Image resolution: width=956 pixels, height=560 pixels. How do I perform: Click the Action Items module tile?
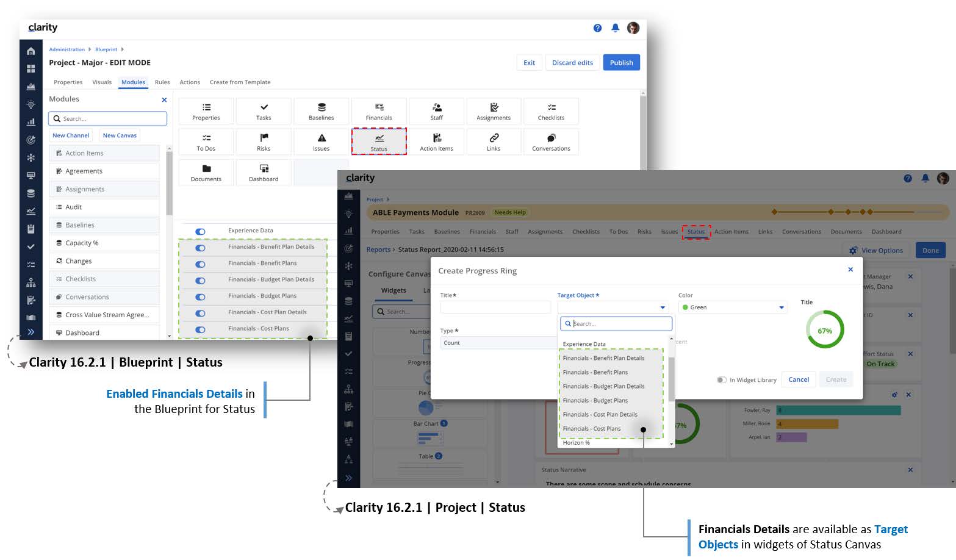pos(436,142)
